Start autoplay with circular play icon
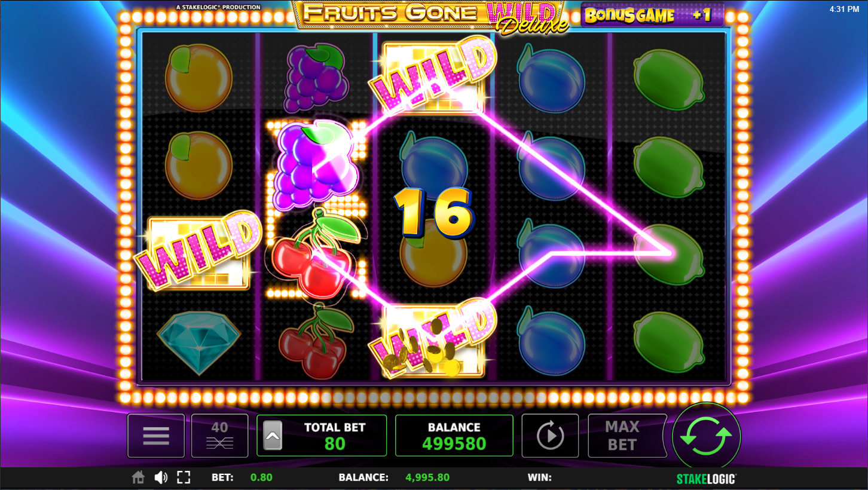This screenshot has height=490, width=868. click(x=550, y=436)
